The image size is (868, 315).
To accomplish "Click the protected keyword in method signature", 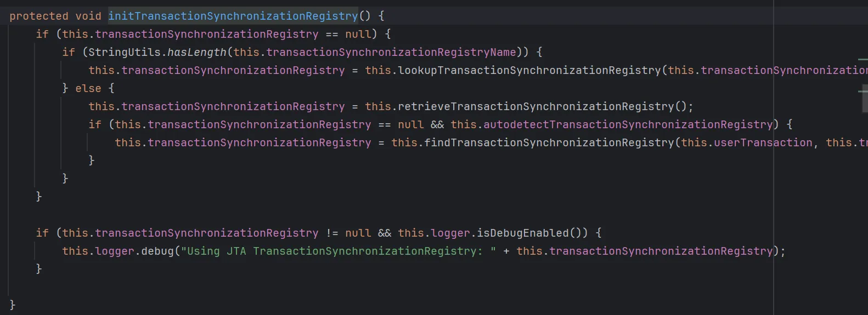I will pos(38,16).
